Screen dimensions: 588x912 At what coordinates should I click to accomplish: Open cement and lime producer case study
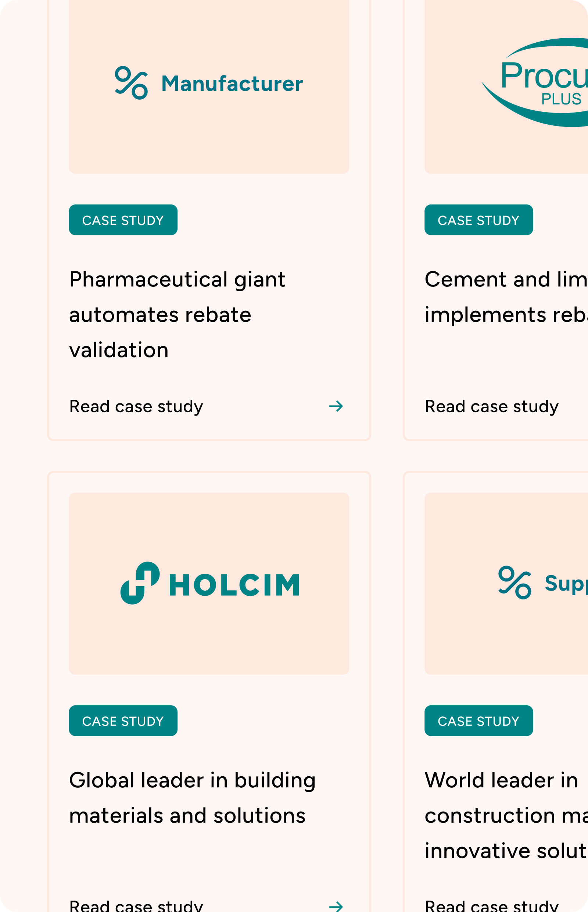coord(491,406)
